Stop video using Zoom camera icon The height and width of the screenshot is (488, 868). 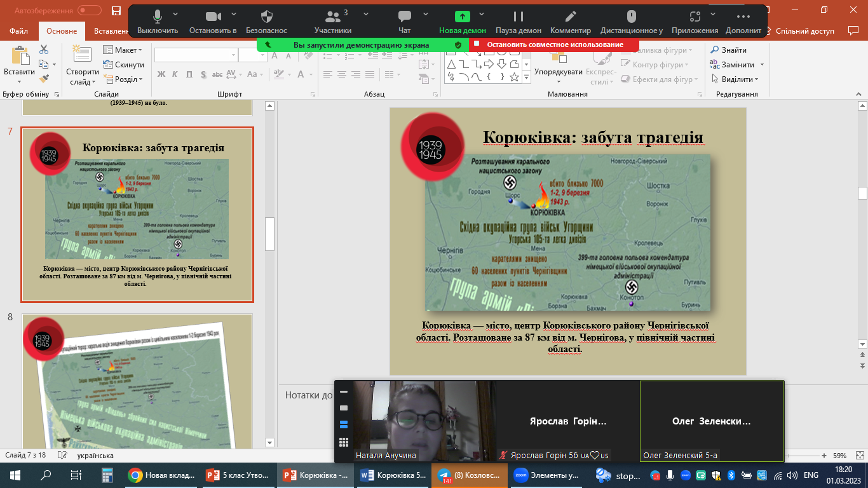click(213, 17)
